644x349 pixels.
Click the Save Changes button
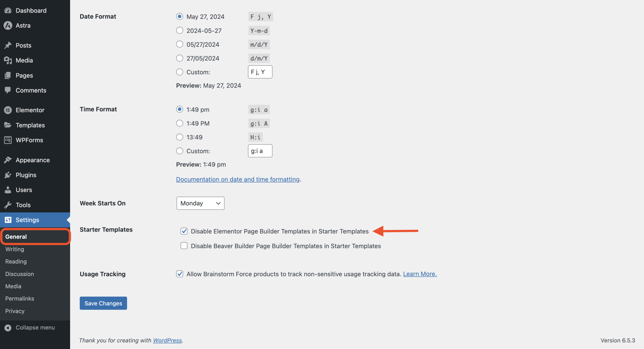click(x=103, y=303)
